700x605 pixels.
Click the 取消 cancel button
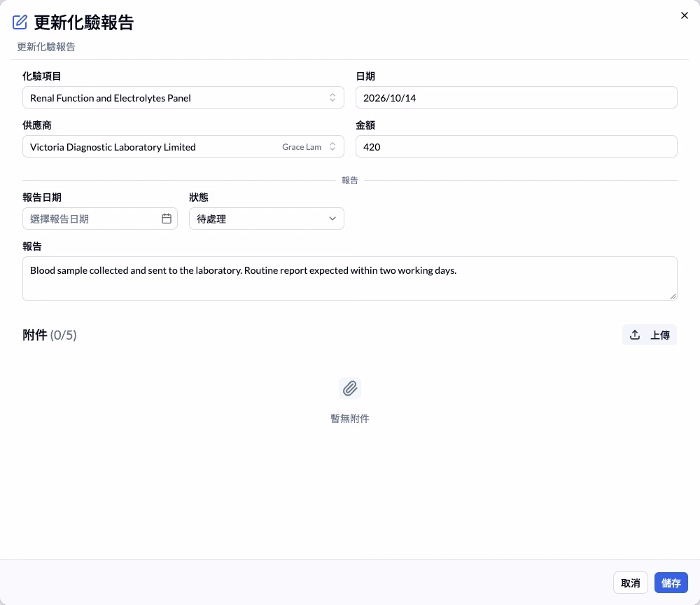tap(631, 583)
